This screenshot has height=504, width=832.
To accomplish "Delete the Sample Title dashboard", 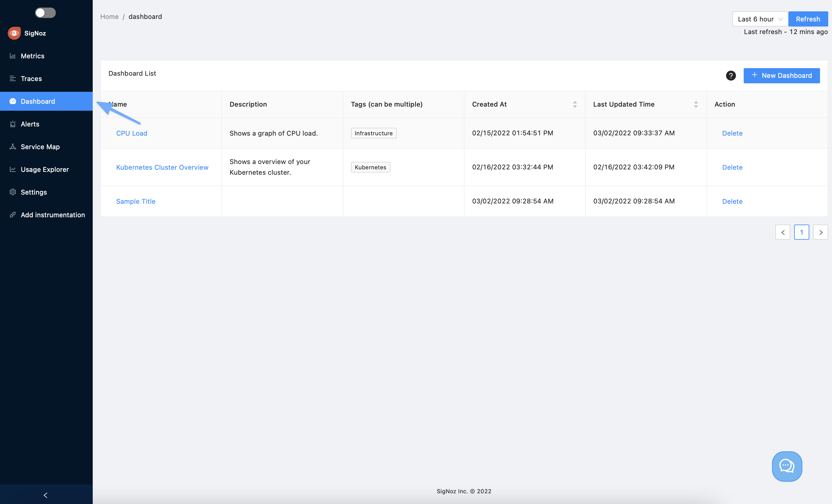I will (732, 201).
